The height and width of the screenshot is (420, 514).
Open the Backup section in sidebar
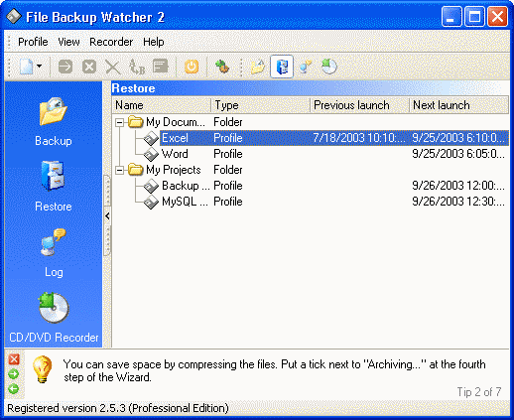[x=54, y=121]
